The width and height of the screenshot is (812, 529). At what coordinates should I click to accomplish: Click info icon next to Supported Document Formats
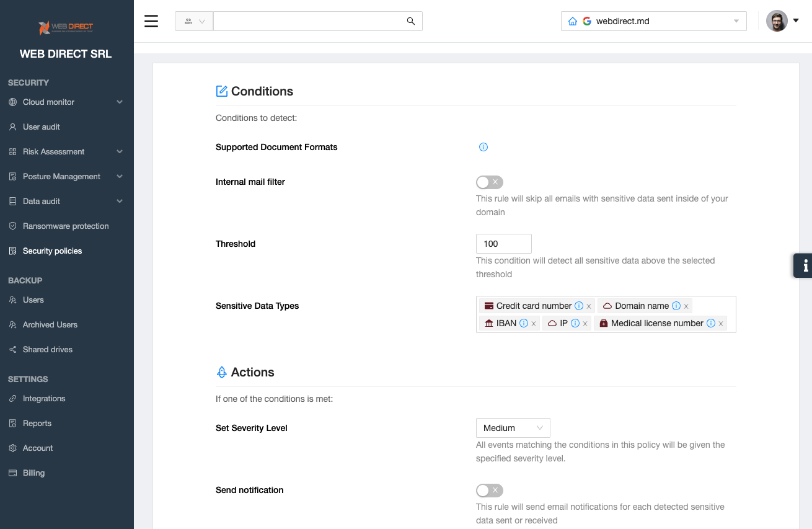click(483, 147)
